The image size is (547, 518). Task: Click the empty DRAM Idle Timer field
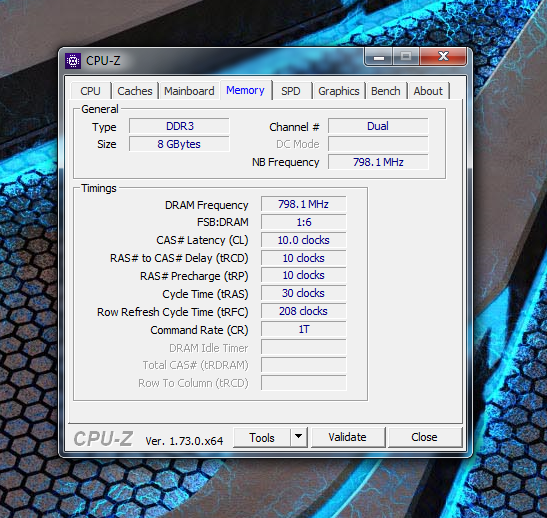304,347
